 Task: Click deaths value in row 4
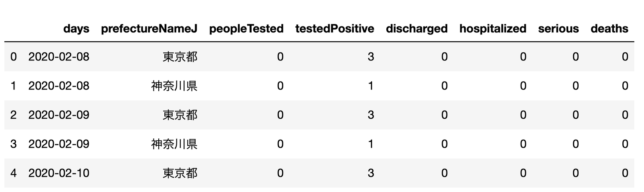pyautogui.click(x=625, y=173)
